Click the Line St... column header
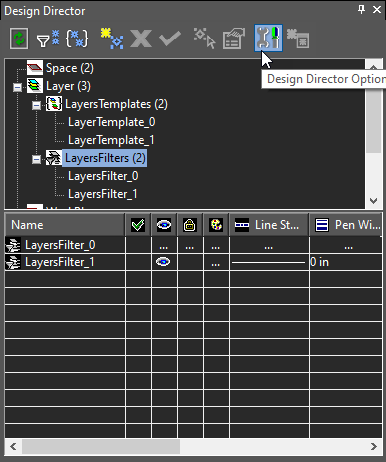The width and height of the screenshot is (386, 462). (269, 225)
